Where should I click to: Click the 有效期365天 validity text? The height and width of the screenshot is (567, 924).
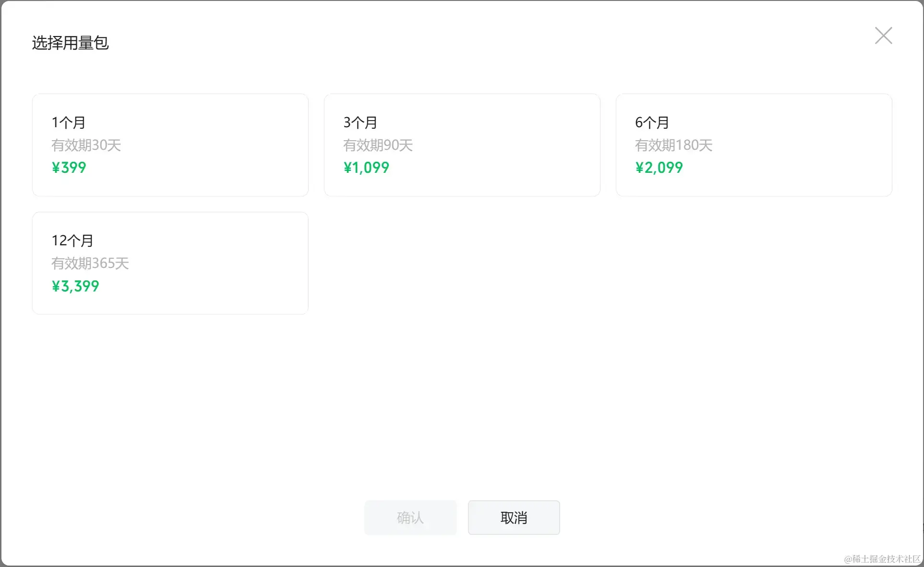coord(90,264)
